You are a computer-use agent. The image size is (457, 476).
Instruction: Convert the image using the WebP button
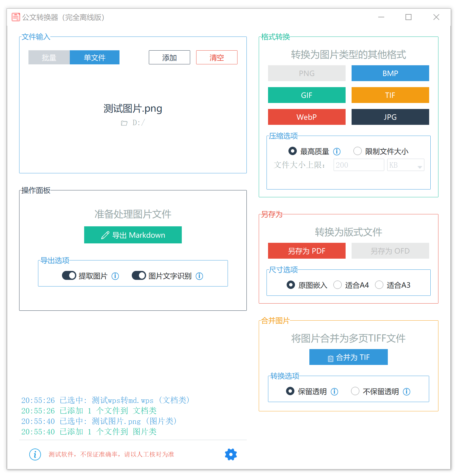307,117
